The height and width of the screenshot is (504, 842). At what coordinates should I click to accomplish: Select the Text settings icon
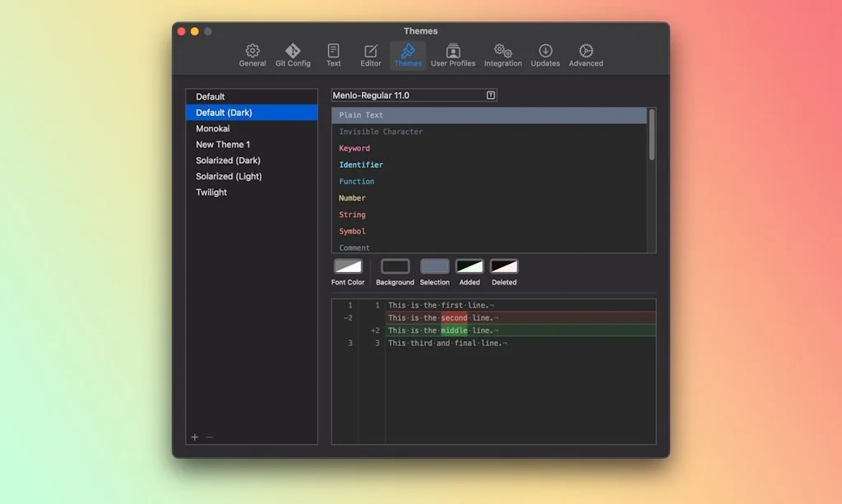(x=333, y=53)
